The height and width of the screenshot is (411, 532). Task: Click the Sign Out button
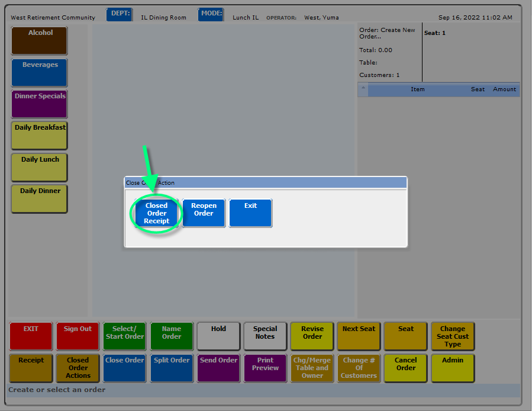click(x=78, y=336)
